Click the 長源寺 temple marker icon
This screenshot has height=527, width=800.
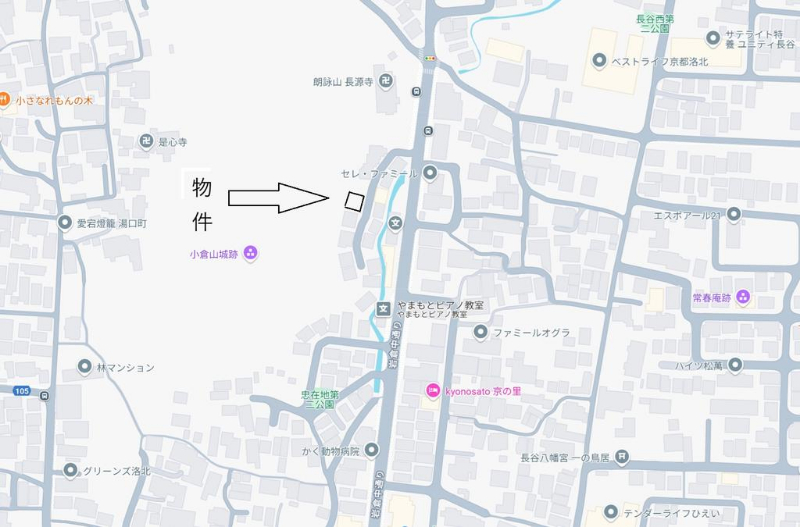(386, 81)
